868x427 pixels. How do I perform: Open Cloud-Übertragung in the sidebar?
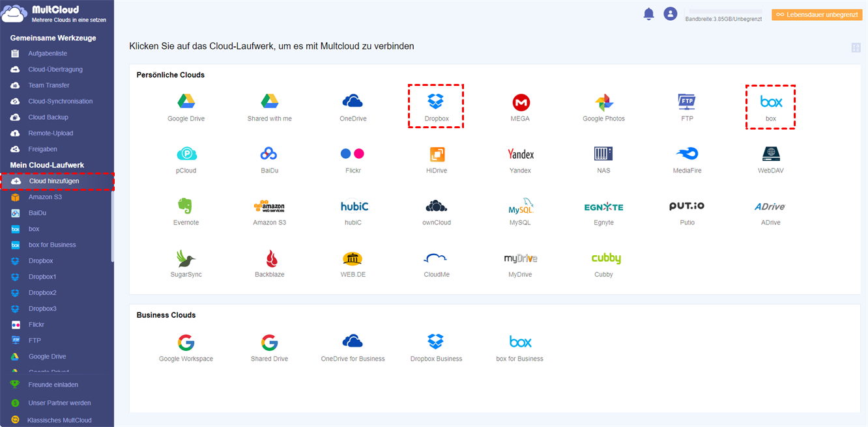pyautogui.click(x=57, y=70)
